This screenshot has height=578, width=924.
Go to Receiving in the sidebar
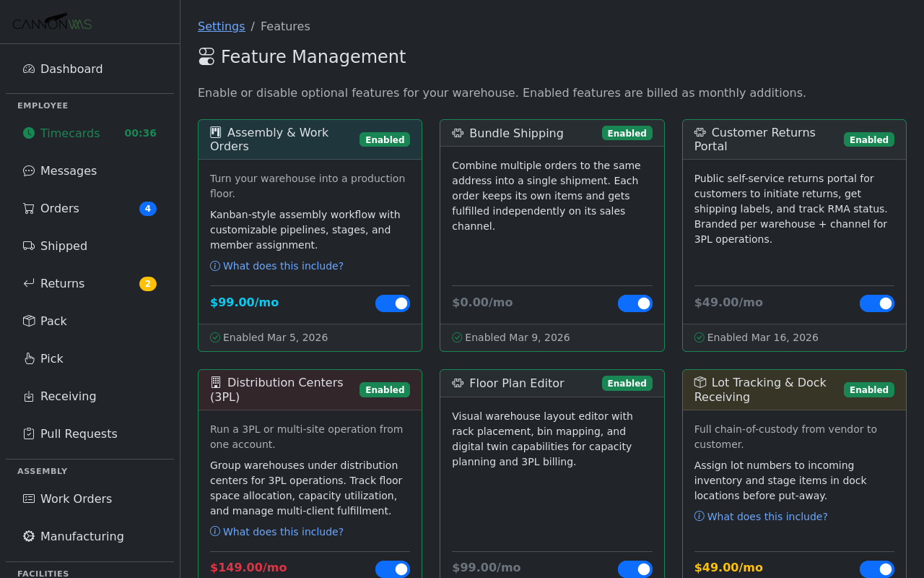pos(68,397)
